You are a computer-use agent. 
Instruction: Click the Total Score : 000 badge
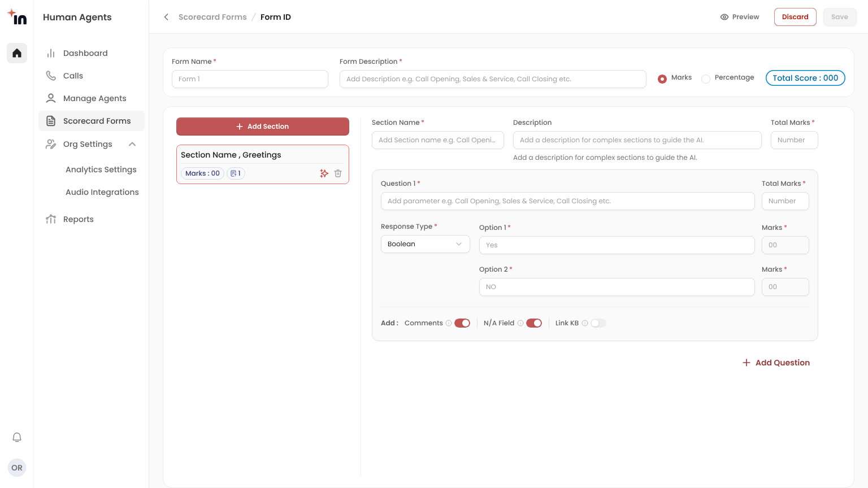805,78
